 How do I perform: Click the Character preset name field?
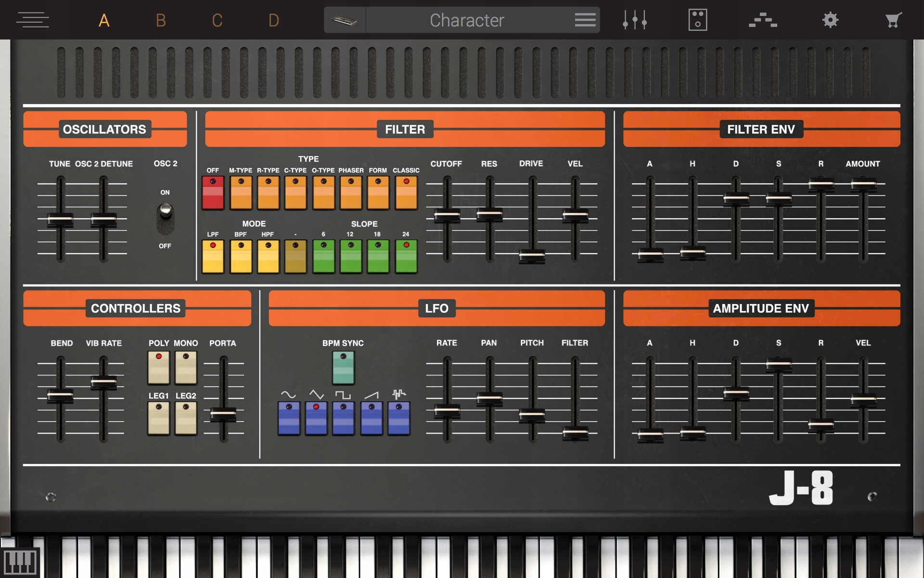point(466,20)
